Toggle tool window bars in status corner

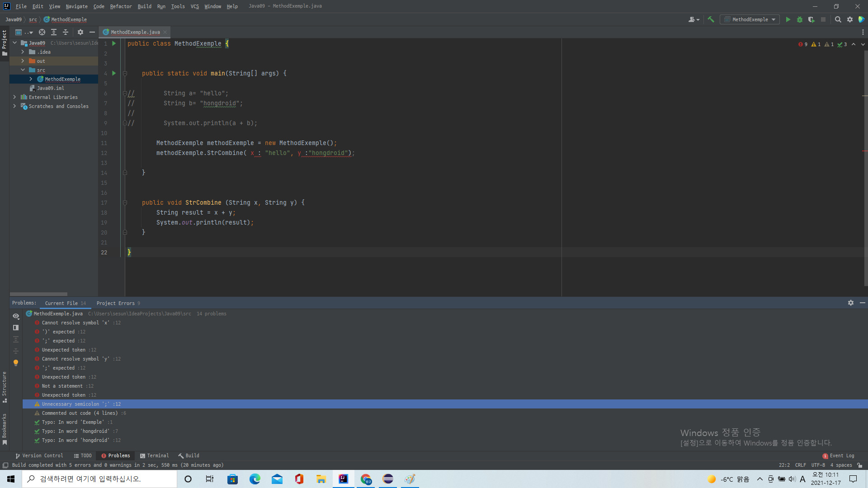click(x=5, y=465)
